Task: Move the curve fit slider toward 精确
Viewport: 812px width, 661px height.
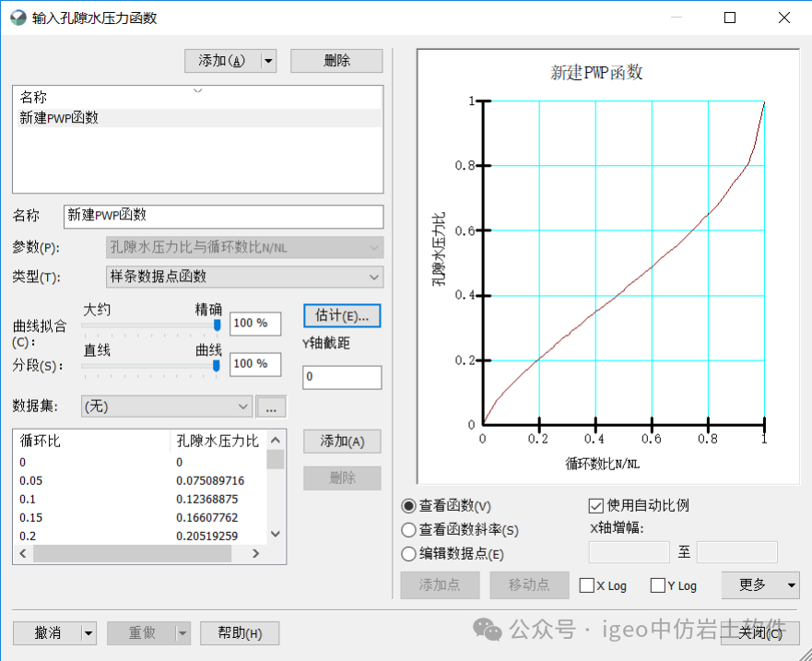Action: [x=215, y=325]
